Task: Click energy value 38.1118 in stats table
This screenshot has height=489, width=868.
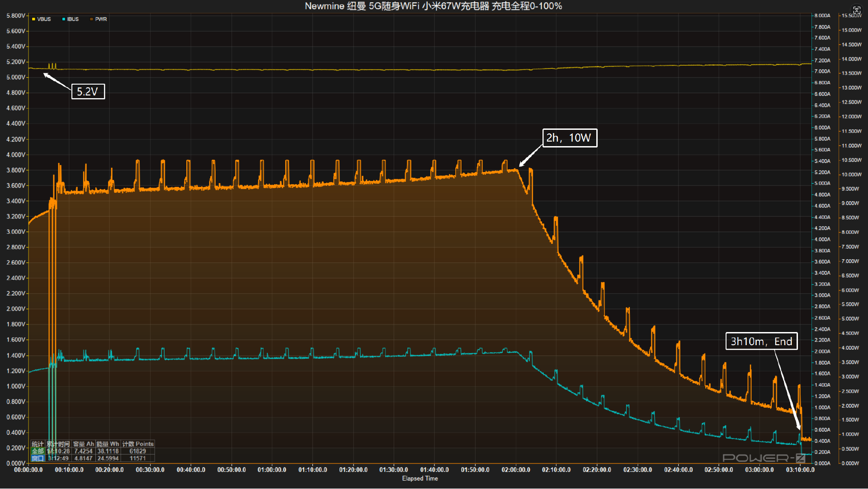Action: (108, 451)
